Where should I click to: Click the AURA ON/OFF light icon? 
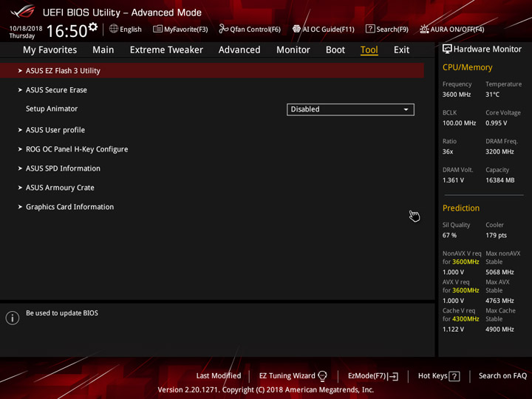(424, 29)
